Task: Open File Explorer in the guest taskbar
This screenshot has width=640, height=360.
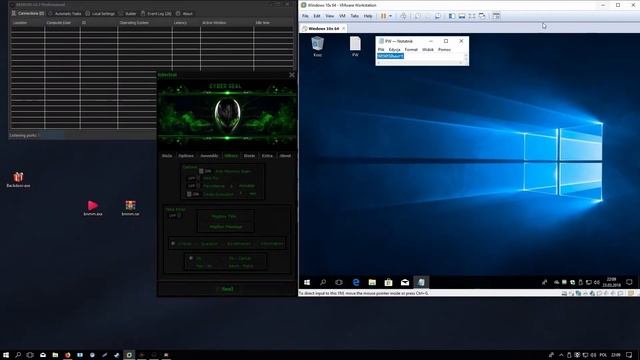Action: pyautogui.click(x=372, y=282)
